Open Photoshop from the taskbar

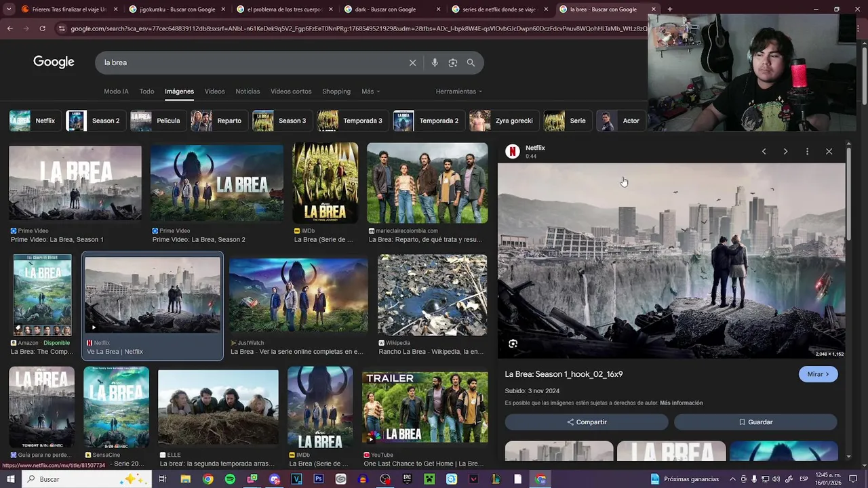click(319, 479)
